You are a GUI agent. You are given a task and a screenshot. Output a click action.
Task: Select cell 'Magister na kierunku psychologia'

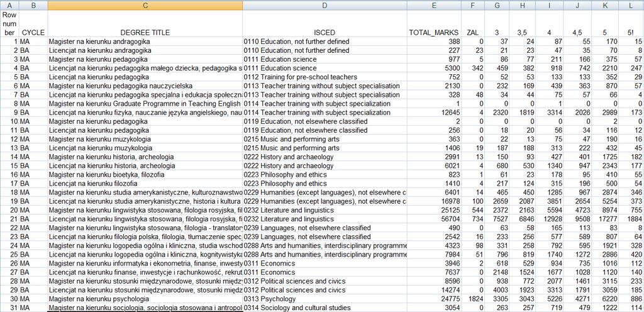[145, 299]
